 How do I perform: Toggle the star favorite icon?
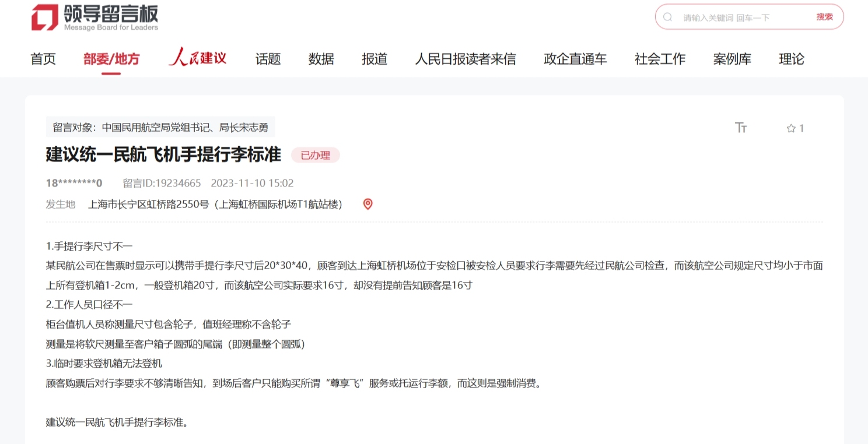click(791, 128)
